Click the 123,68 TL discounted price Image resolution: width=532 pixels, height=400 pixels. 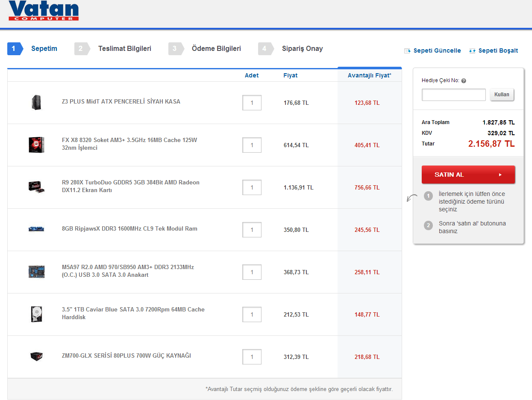click(x=367, y=103)
